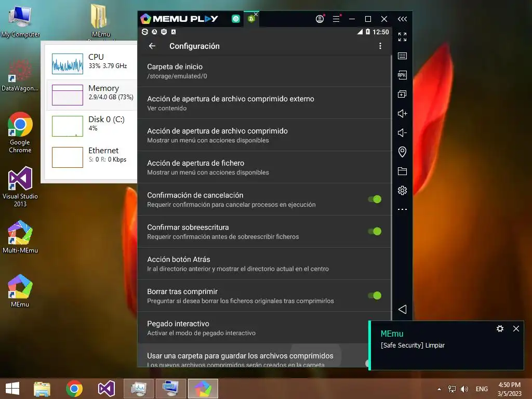Collapse the MEmu sidebar with the triple chevron

click(x=402, y=19)
